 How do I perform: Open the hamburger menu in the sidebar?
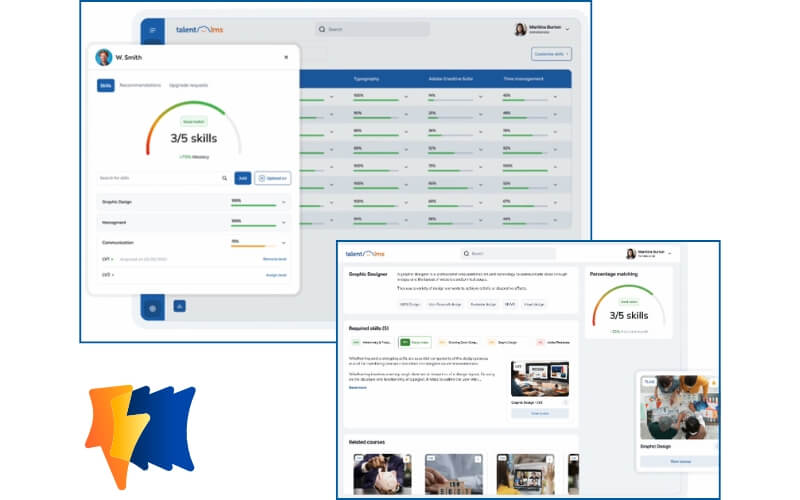pyautogui.click(x=153, y=30)
